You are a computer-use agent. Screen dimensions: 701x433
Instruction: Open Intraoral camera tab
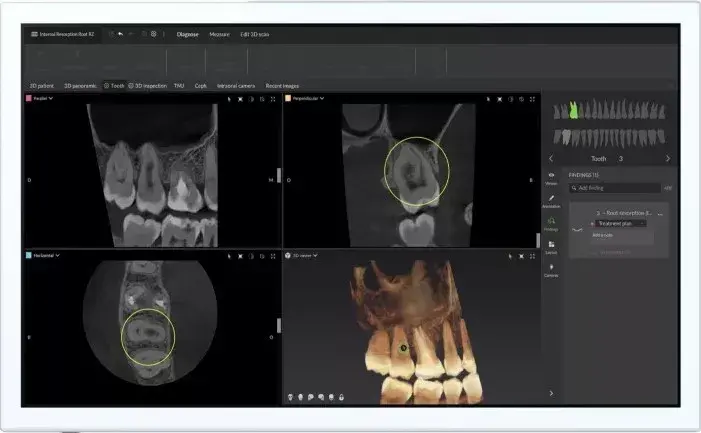click(236, 86)
